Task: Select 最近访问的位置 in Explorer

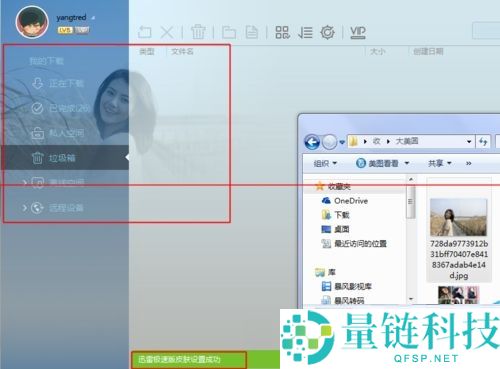Action: 354,244
